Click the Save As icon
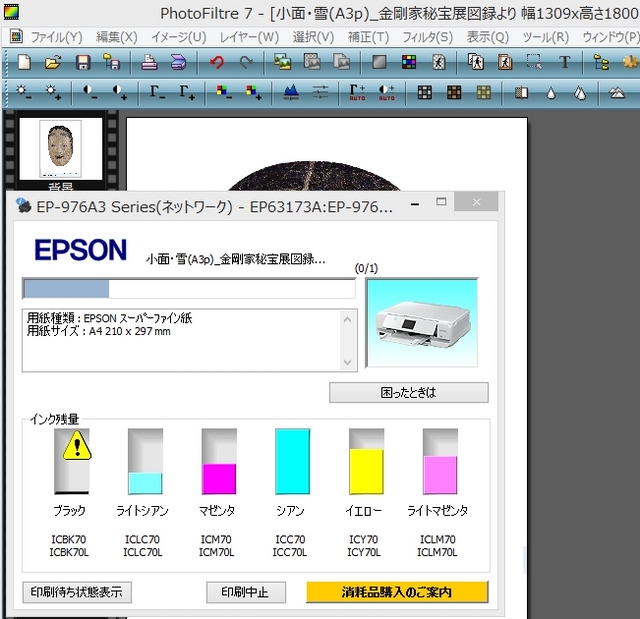The image size is (640, 619). coord(111,62)
